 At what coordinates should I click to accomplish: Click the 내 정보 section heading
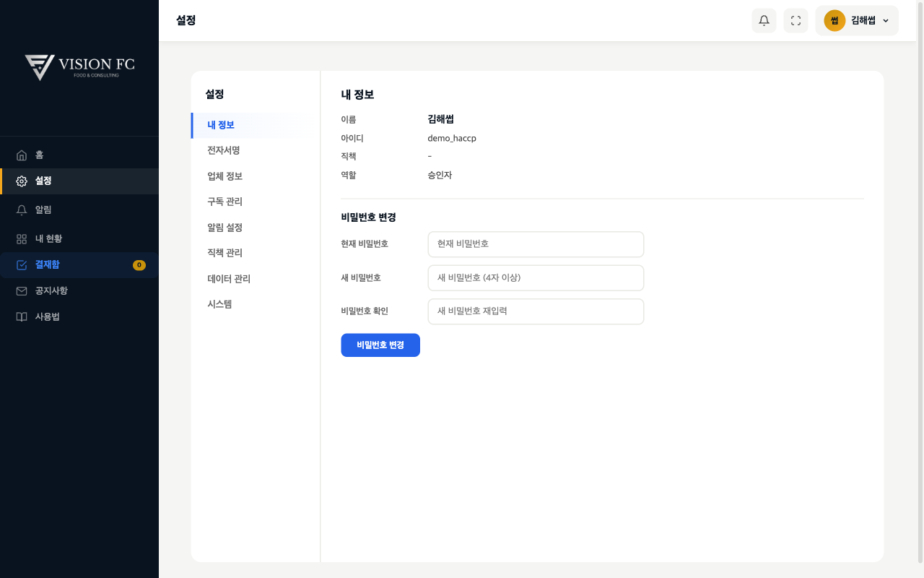coord(357,95)
